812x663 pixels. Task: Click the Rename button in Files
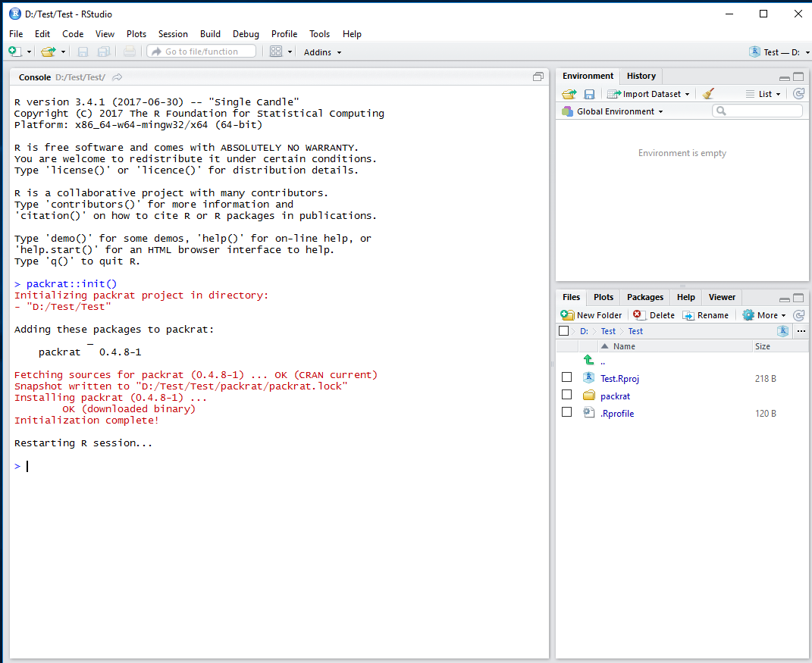[x=705, y=315]
